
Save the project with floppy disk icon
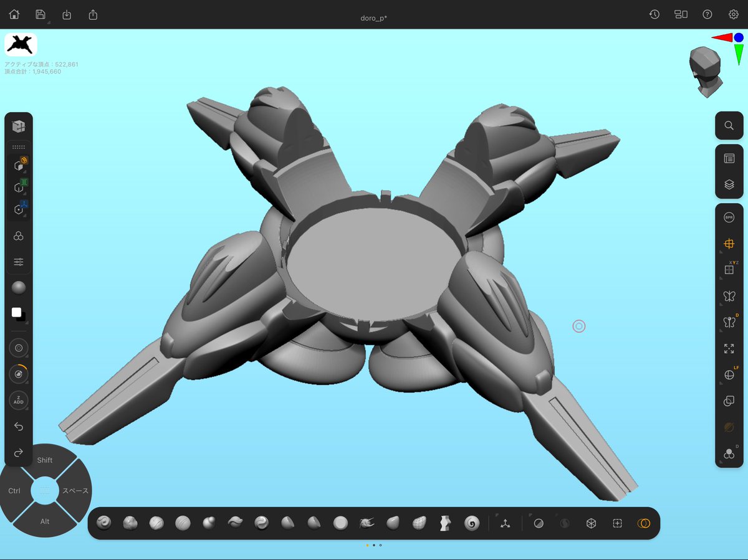click(41, 14)
